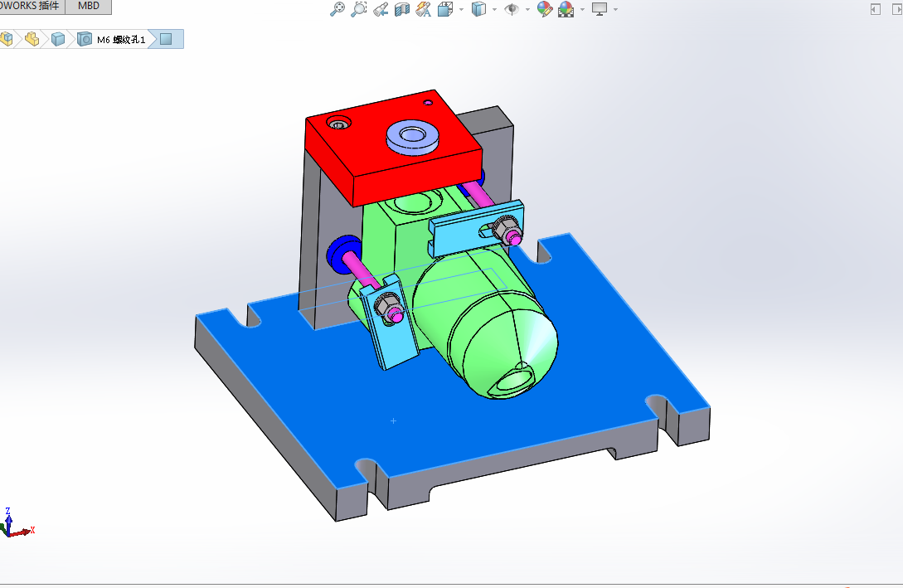Image resolution: width=903 pixels, height=588 pixels.
Task: Expand the Display Style dropdown arrow
Action: click(x=495, y=9)
